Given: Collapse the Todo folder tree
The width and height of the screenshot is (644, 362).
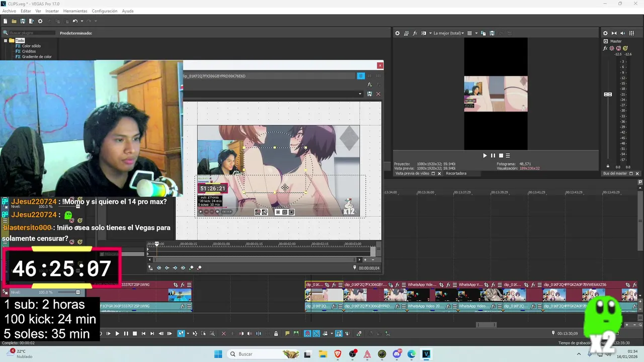Looking at the screenshot, I should coord(6,41).
